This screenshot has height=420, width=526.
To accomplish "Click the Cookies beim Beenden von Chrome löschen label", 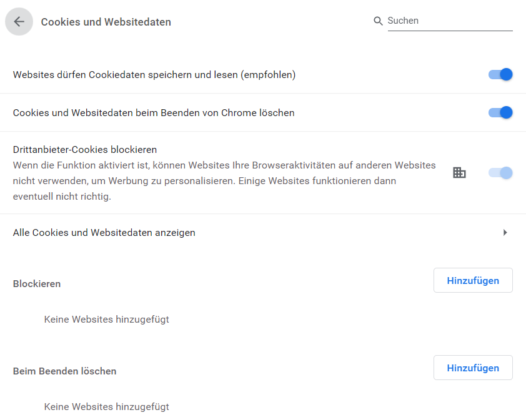I will pyautogui.click(x=154, y=113).
